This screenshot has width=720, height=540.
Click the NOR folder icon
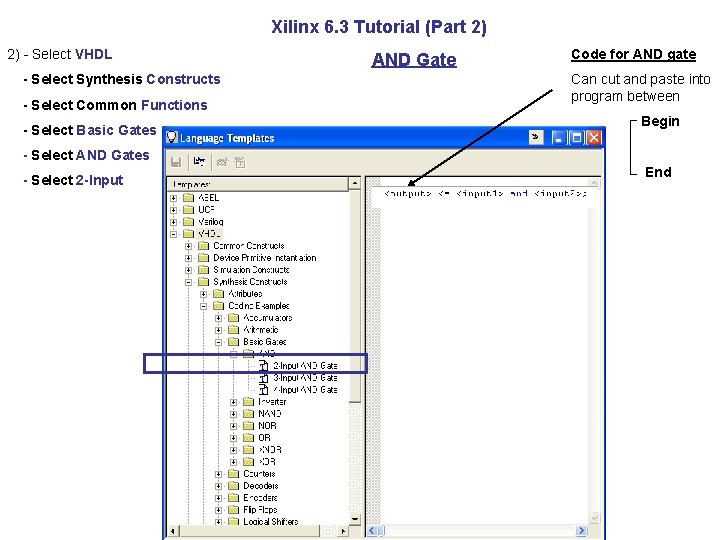click(x=248, y=426)
